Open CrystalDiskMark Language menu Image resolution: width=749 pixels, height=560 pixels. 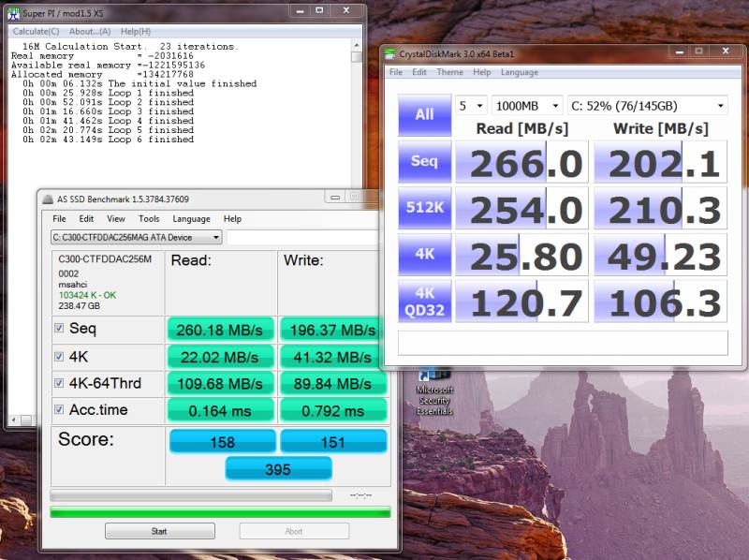[x=520, y=72]
